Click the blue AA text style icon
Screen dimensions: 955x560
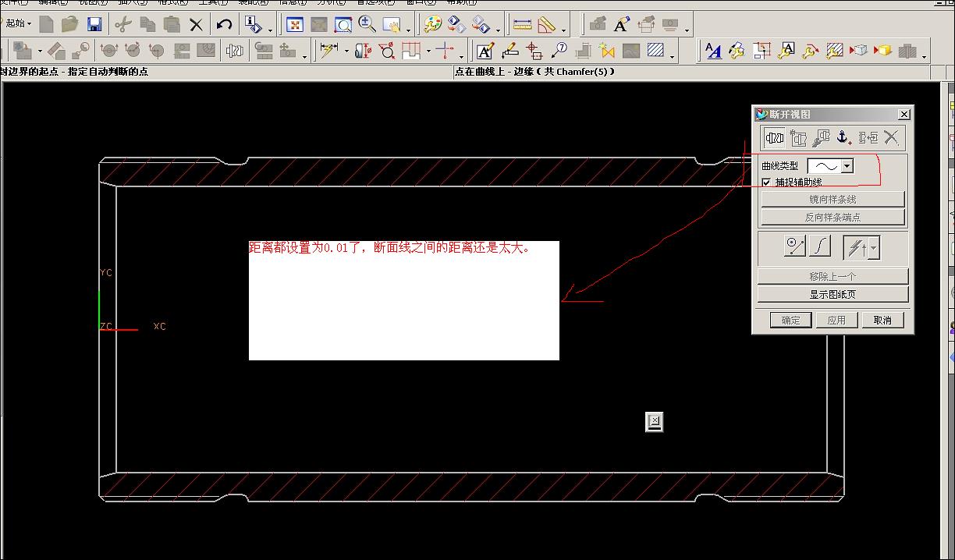pos(713,51)
